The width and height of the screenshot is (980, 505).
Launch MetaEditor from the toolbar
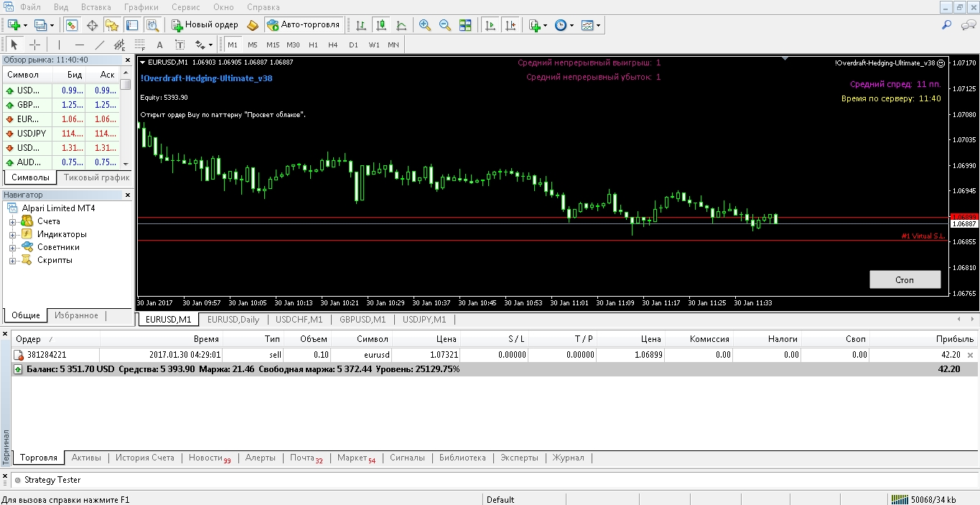[x=253, y=25]
